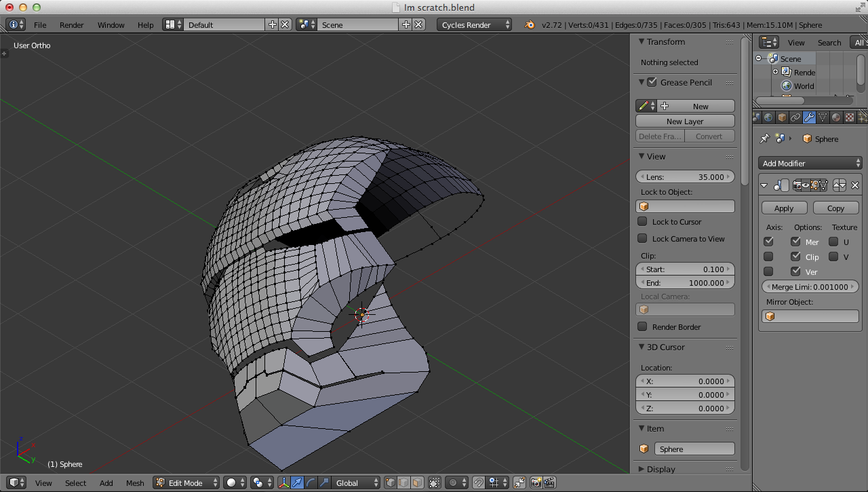Click the OpenGL render image camera icon
The height and width of the screenshot is (492, 868).
(536, 482)
